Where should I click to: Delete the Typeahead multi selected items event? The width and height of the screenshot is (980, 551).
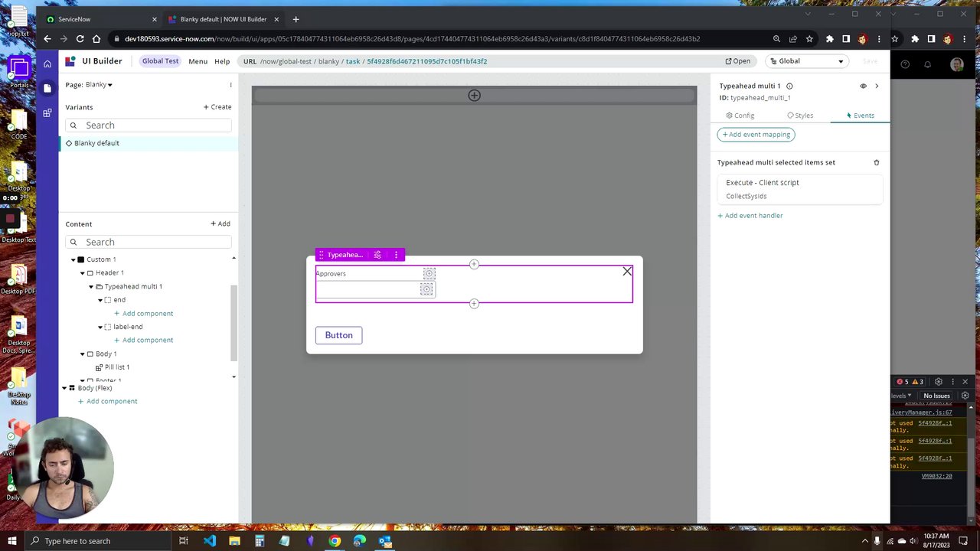pos(877,162)
